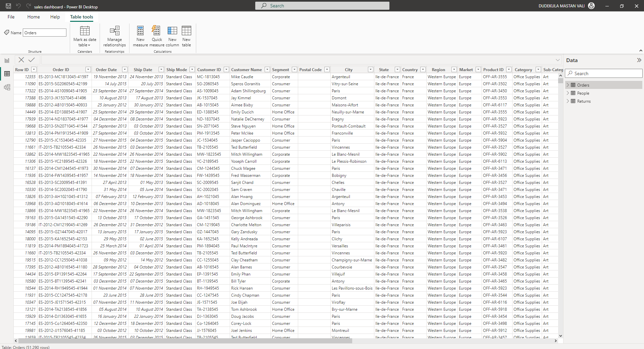This screenshot has height=349, width=644.
Task: Select the Market column header
Action: (466, 69)
